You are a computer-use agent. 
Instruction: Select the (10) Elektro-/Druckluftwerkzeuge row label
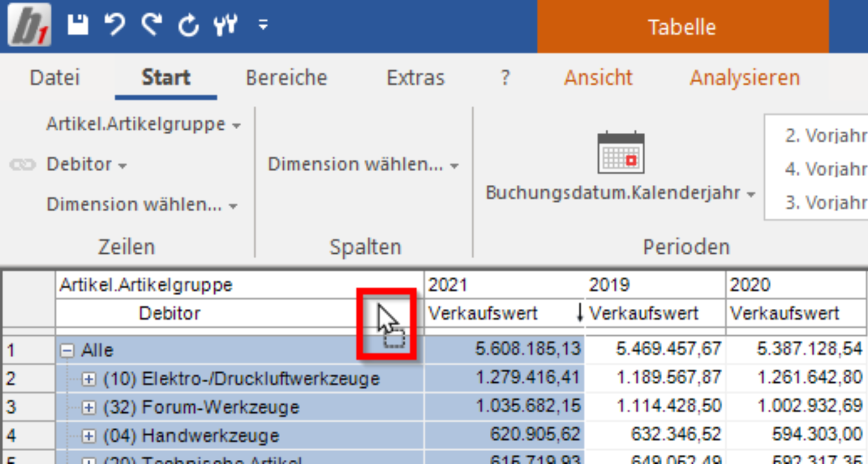pos(241,379)
